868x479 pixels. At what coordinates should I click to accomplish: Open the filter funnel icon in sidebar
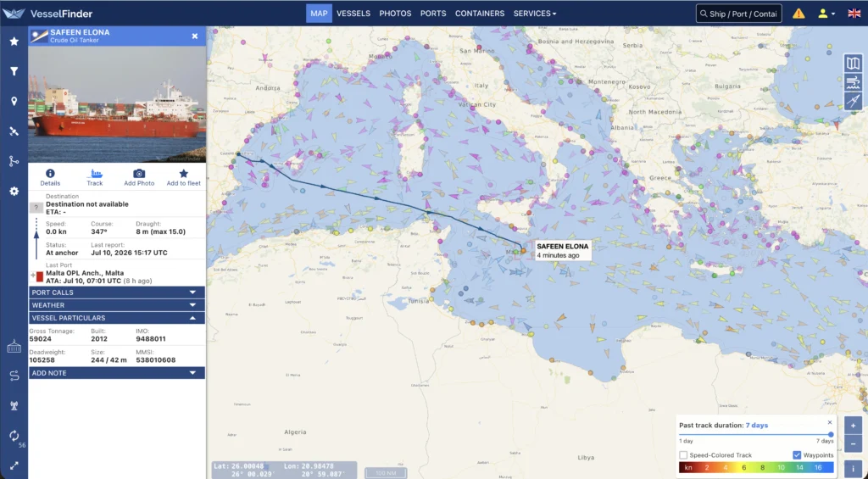[14, 71]
